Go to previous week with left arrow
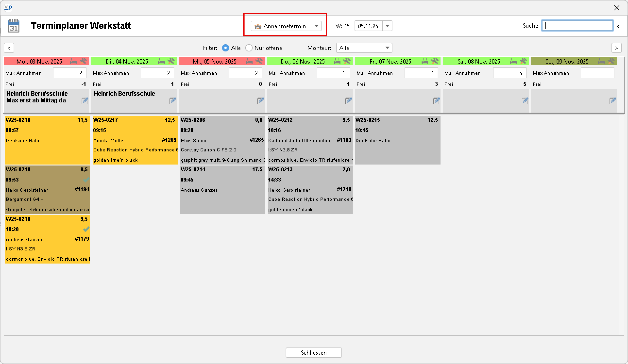Image resolution: width=628 pixels, height=364 pixels. tap(9, 48)
